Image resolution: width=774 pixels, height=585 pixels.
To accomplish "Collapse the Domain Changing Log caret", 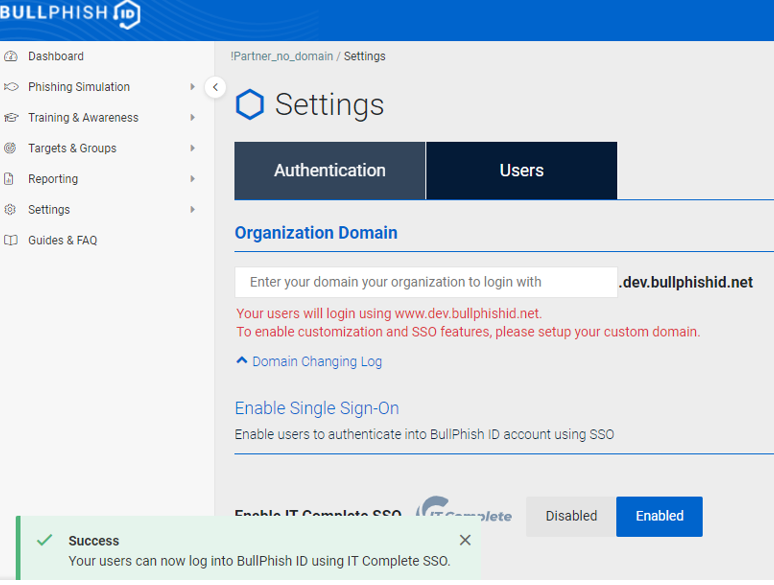I will coord(241,360).
